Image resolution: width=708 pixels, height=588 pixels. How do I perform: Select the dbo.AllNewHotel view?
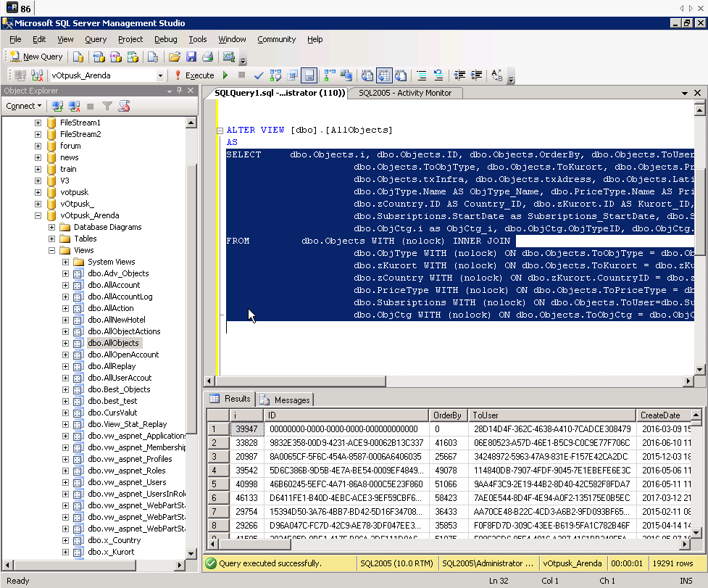tap(117, 320)
